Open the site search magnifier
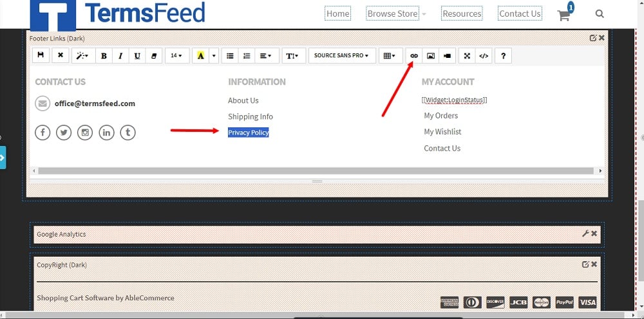 [x=600, y=14]
